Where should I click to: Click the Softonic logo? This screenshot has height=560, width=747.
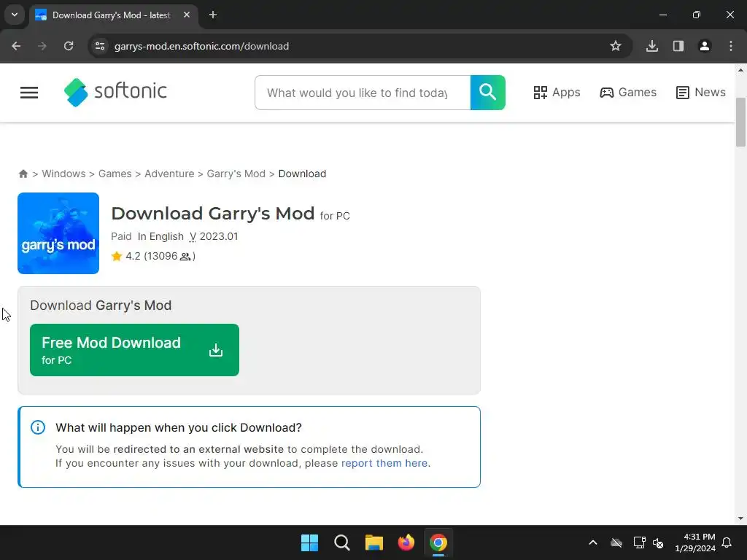point(115,92)
